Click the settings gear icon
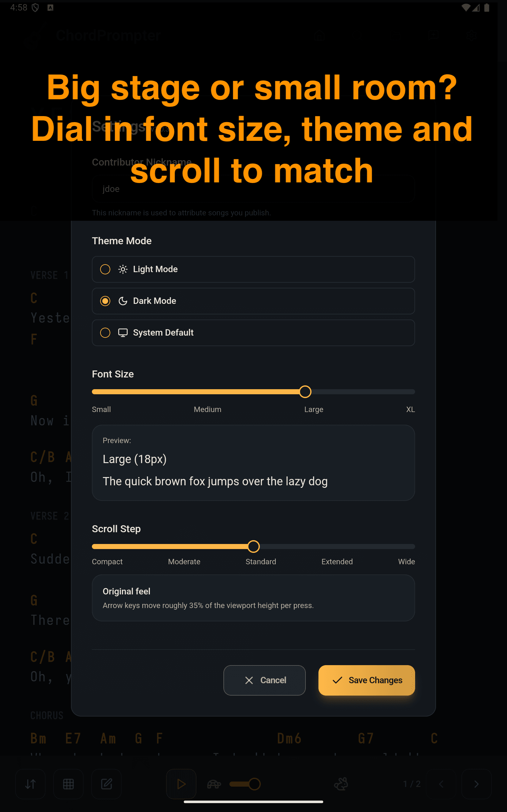The image size is (507, 812). [472, 35]
